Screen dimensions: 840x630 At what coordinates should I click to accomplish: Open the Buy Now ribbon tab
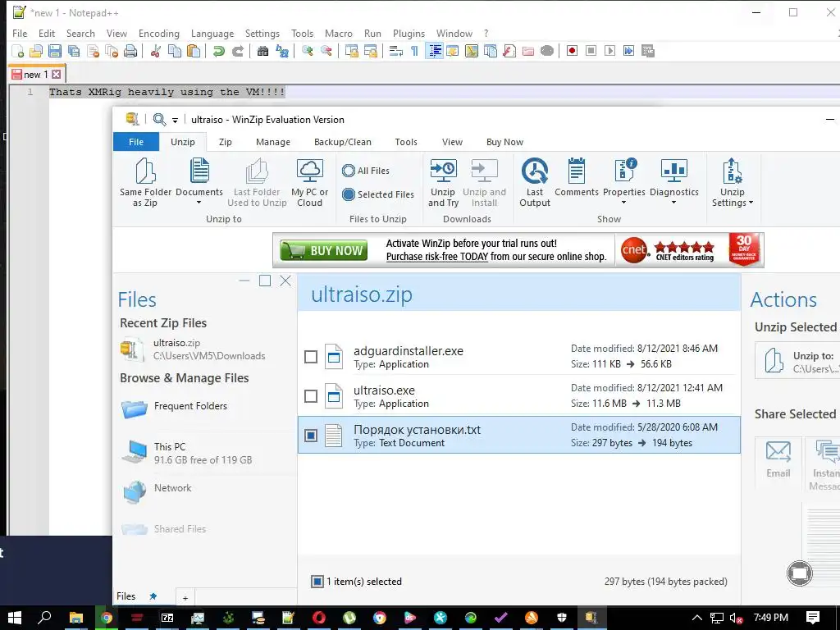coord(504,142)
